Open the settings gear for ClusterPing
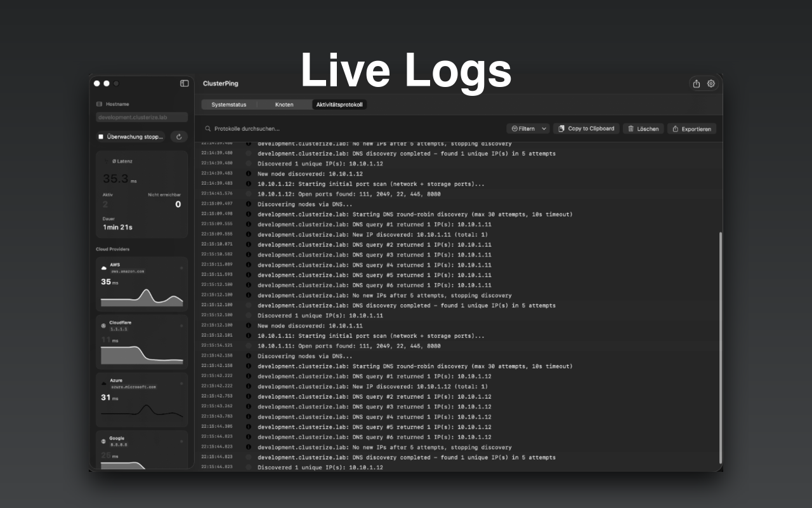This screenshot has width=812, height=508. [x=710, y=83]
